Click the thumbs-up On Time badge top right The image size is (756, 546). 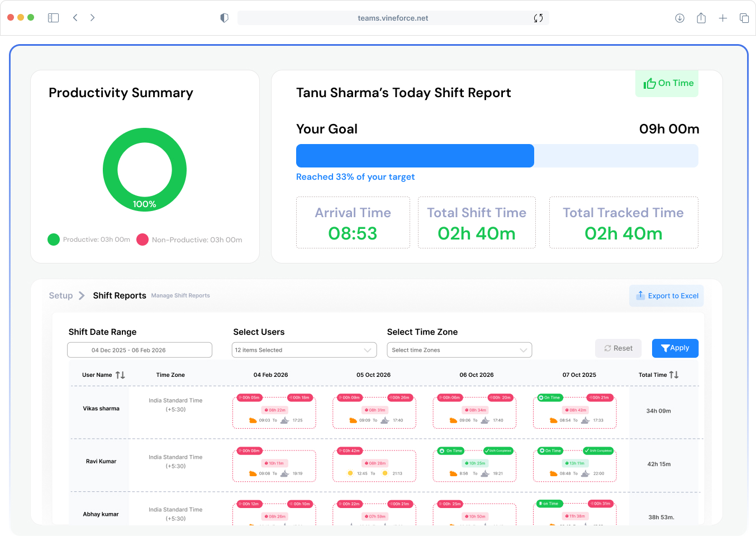pos(667,83)
